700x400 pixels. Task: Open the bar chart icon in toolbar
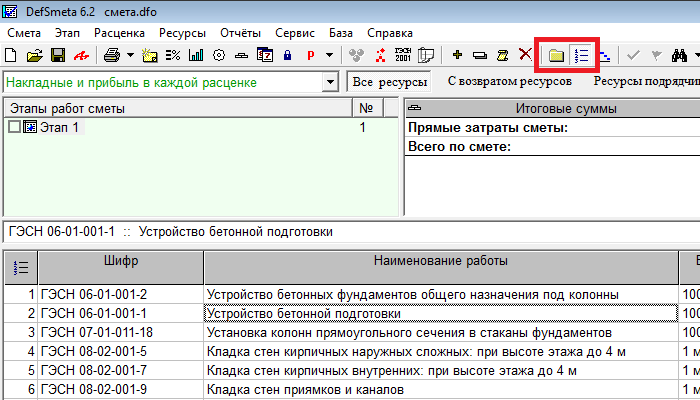(x=196, y=53)
